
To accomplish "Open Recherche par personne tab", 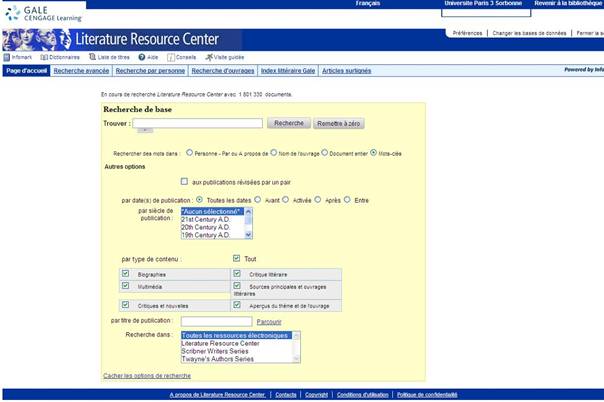I will [150, 71].
